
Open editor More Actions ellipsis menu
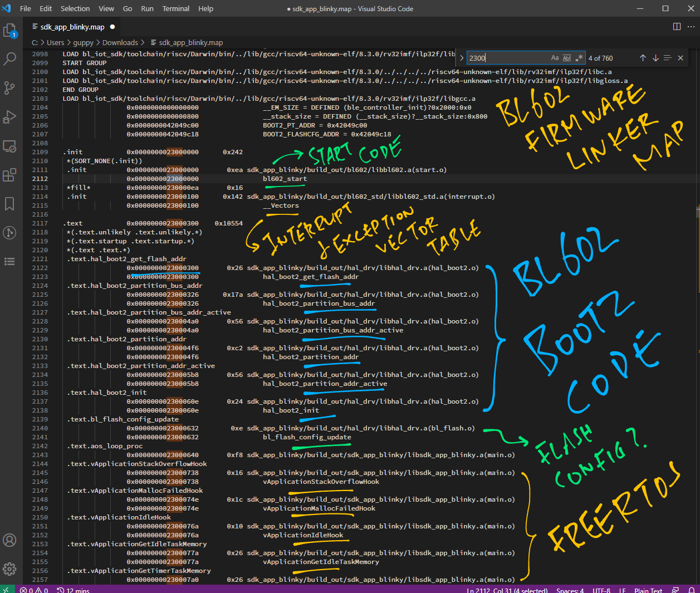click(x=691, y=26)
